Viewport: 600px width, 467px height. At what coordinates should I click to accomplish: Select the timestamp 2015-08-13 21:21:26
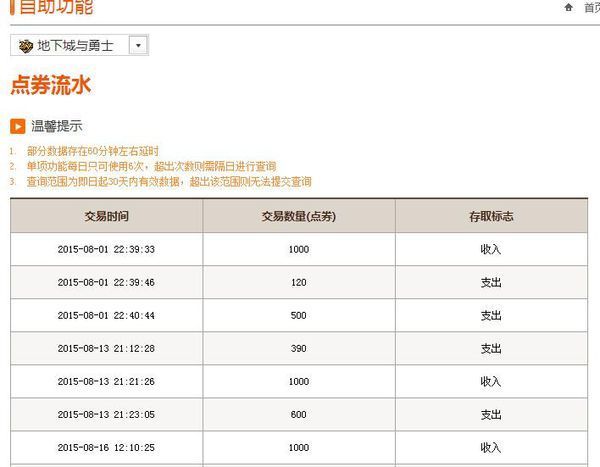point(106,382)
